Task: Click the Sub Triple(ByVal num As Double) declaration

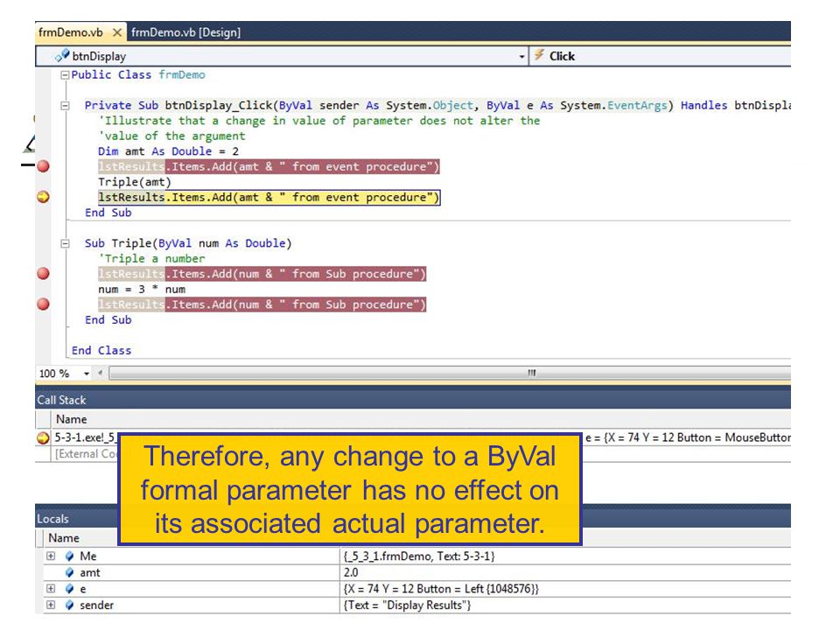Action: pos(188,243)
